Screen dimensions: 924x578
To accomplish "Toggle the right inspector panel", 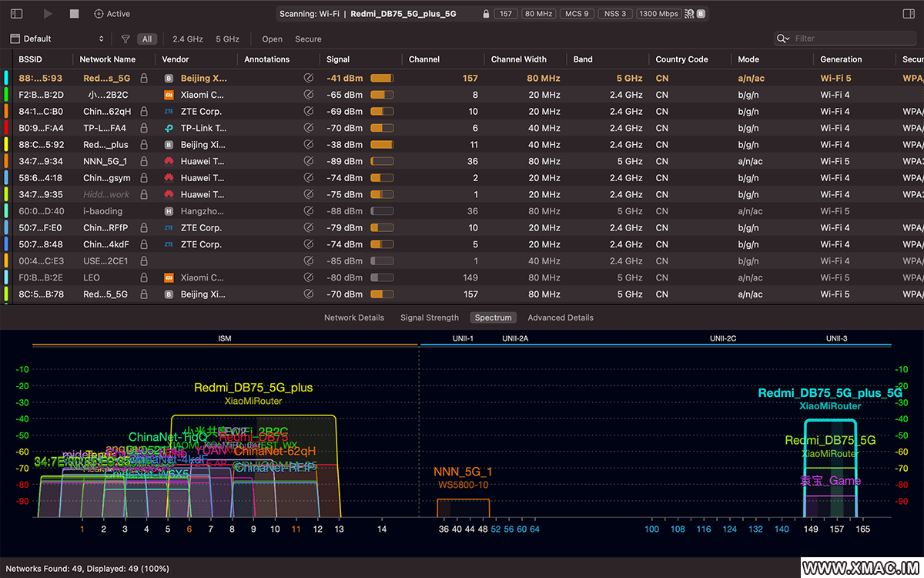I will coord(907,14).
